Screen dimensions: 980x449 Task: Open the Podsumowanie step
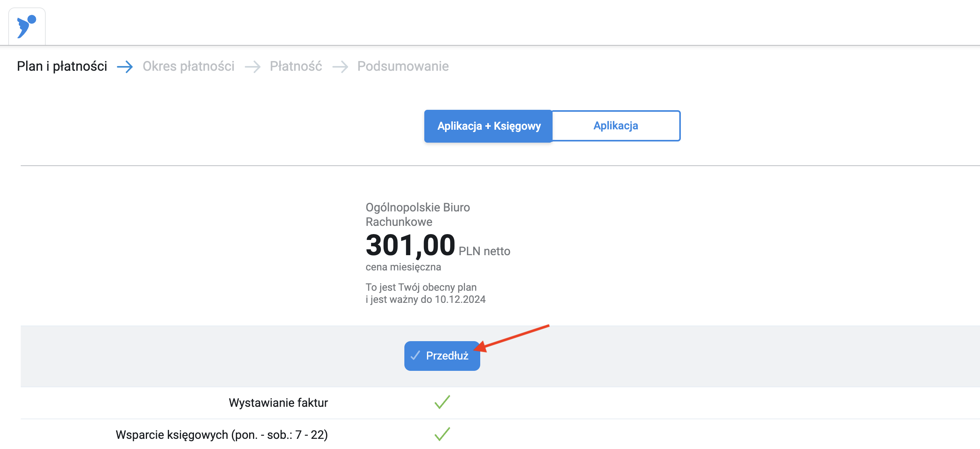[403, 66]
